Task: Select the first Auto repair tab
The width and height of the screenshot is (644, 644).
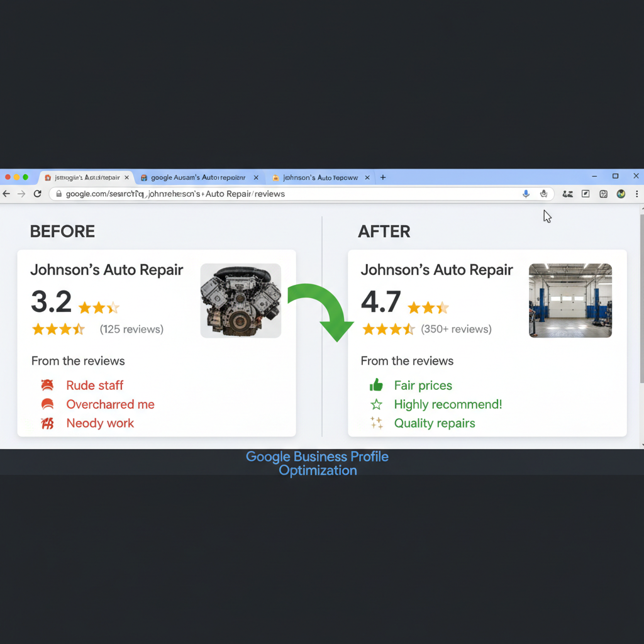Action: 87,177
